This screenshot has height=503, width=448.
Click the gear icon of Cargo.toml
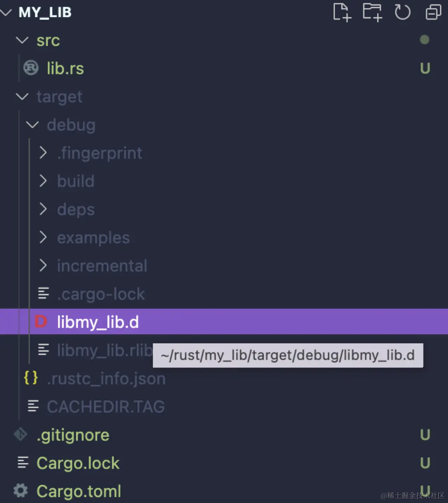click(x=20, y=491)
